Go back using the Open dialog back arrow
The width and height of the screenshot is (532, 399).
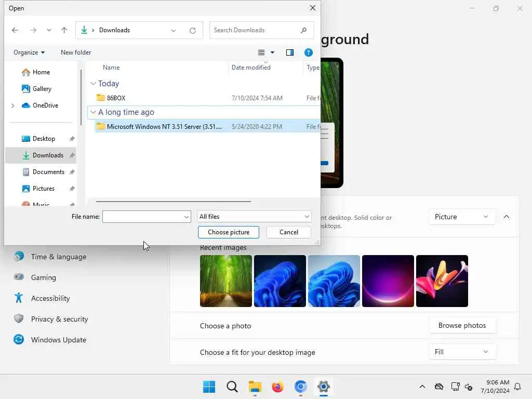pos(15,30)
